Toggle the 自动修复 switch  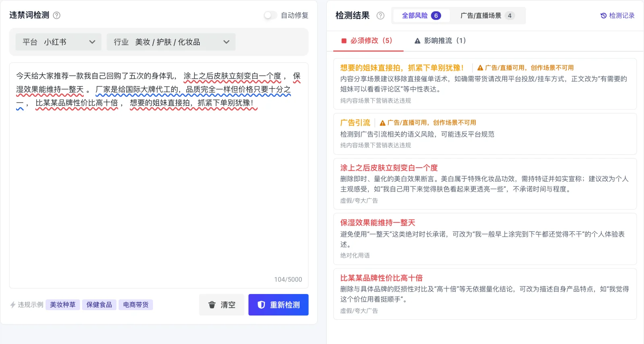coord(270,15)
